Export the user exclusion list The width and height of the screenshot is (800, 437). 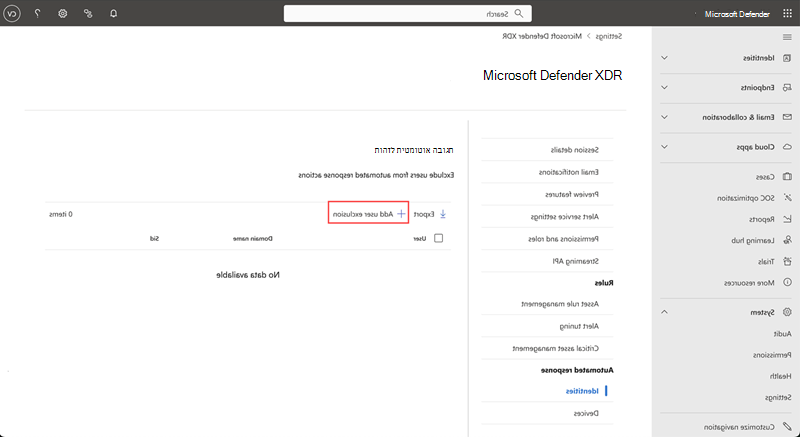coord(430,214)
